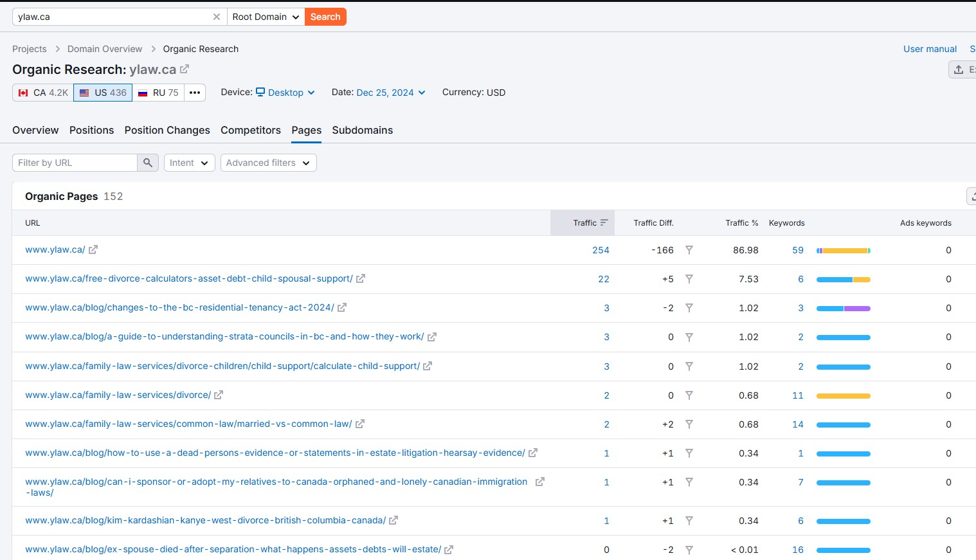Open external link icon beside ylaw.ca heading
976x560 pixels.
pos(185,69)
